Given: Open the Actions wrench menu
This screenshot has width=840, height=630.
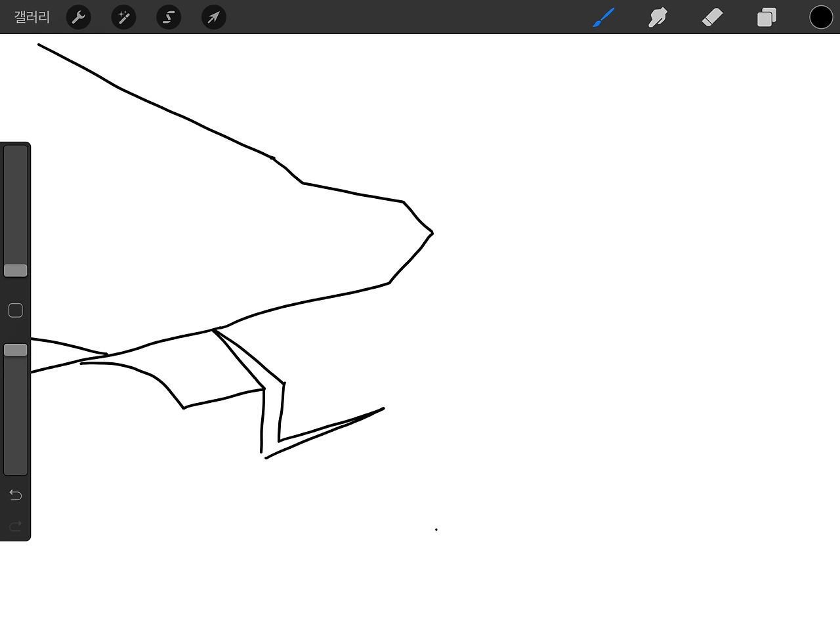Looking at the screenshot, I should point(79,17).
